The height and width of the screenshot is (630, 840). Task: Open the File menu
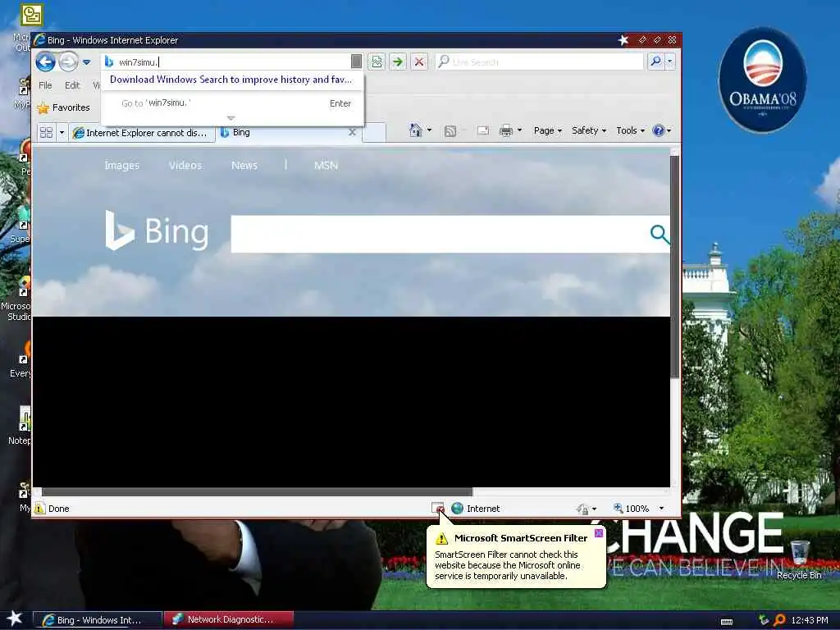(x=46, y=85)
